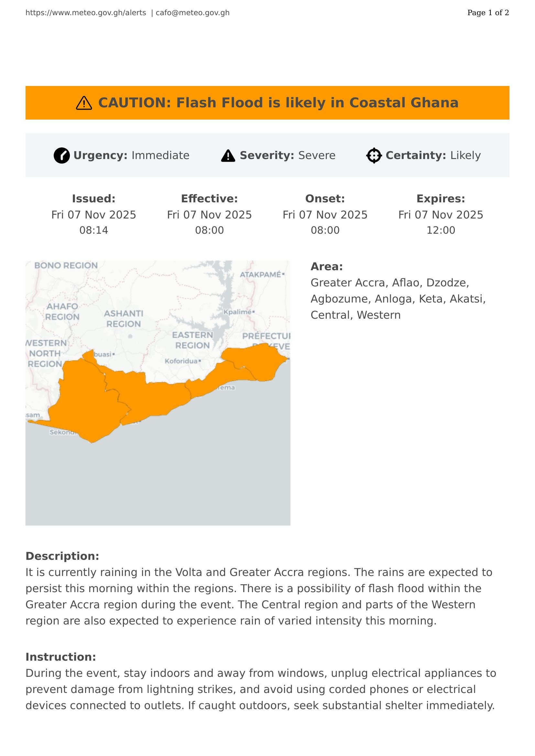
Task: Click the Koforidua label on the map
Action: [x=181, y=361]
